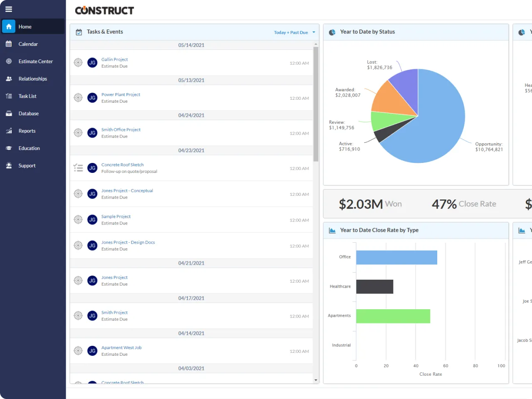The height and width of the screenshot is (399, 532).
Task: Open Jones Project - Design Docs link
Action: click(128, 242)
